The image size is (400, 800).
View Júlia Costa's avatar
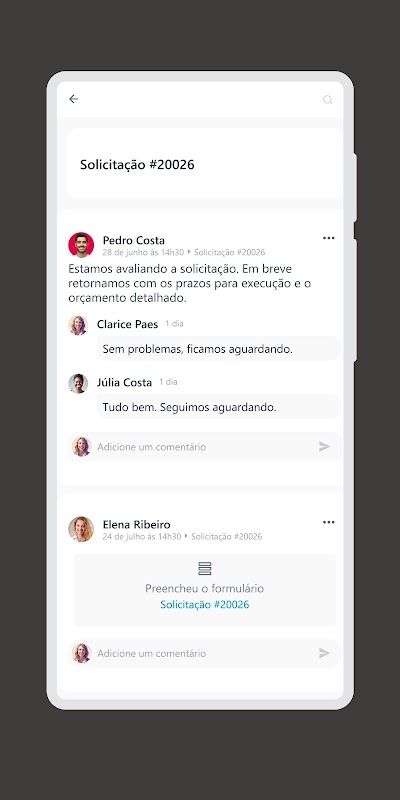(78, 383)
